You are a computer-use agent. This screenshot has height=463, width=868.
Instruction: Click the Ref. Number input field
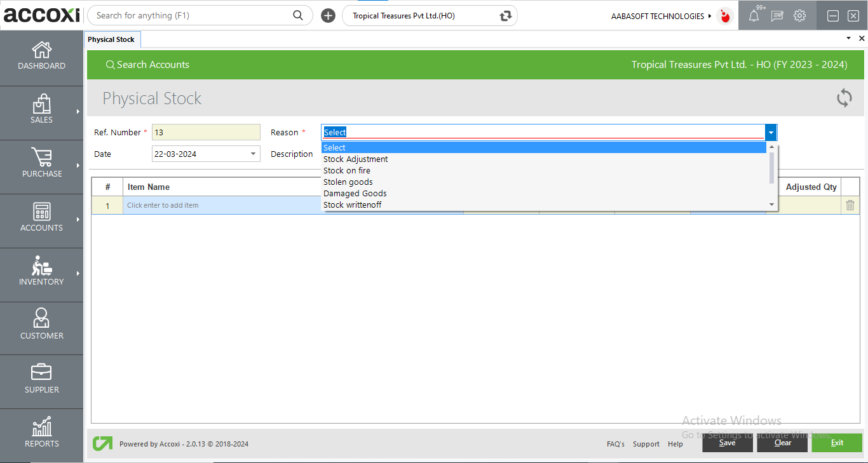206,132
